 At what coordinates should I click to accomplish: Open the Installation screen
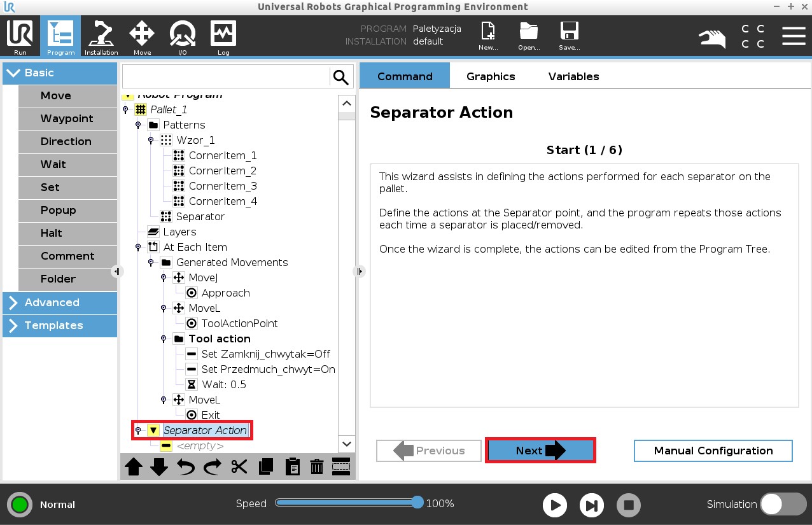tap(101, 36)
